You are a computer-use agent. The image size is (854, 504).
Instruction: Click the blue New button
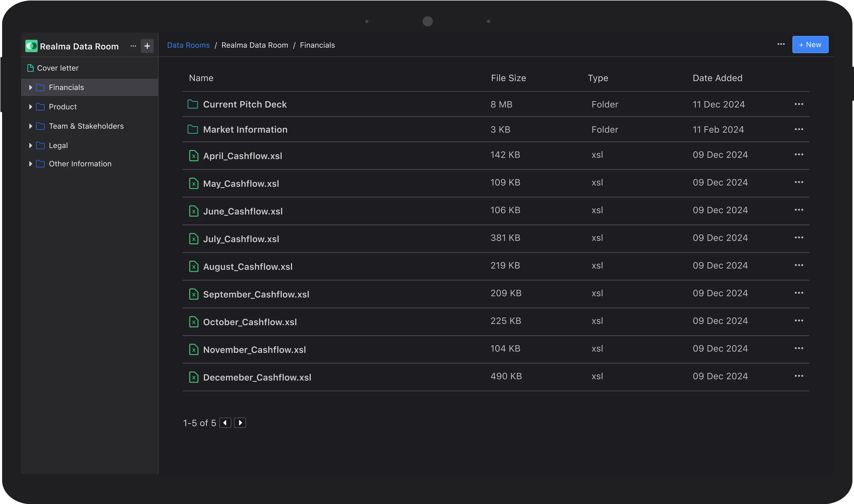(810, 45)
